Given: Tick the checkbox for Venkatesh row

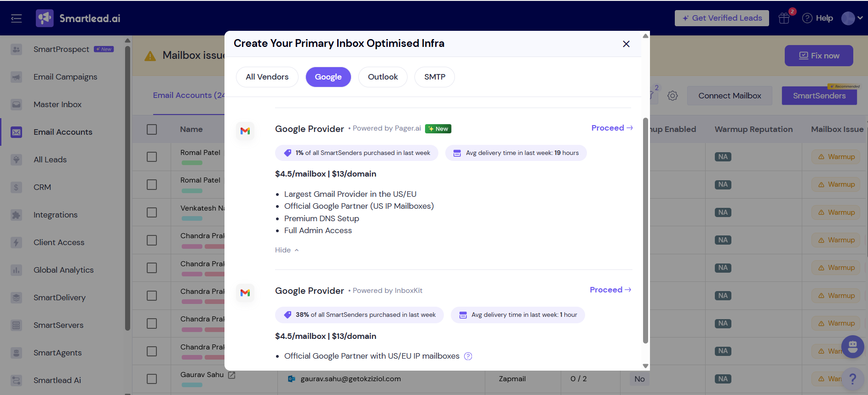Looking at the screenshot, I should pyautogui.click(x=152, y=212).
